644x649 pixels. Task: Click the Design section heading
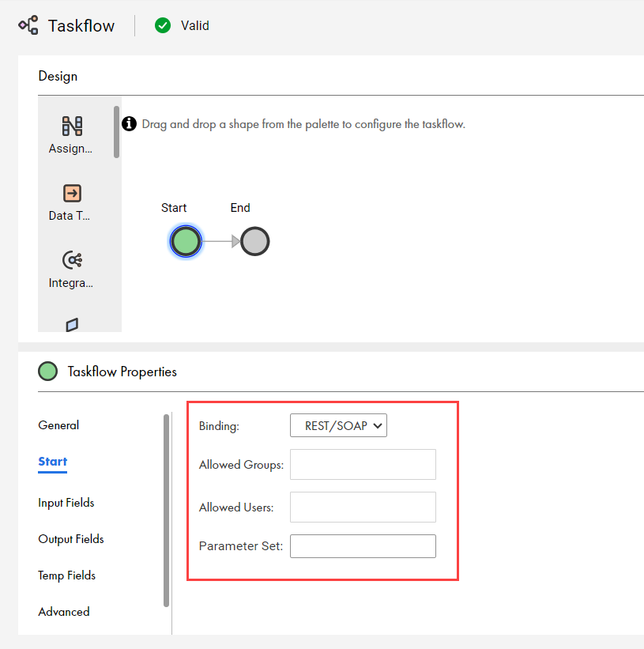58,76
